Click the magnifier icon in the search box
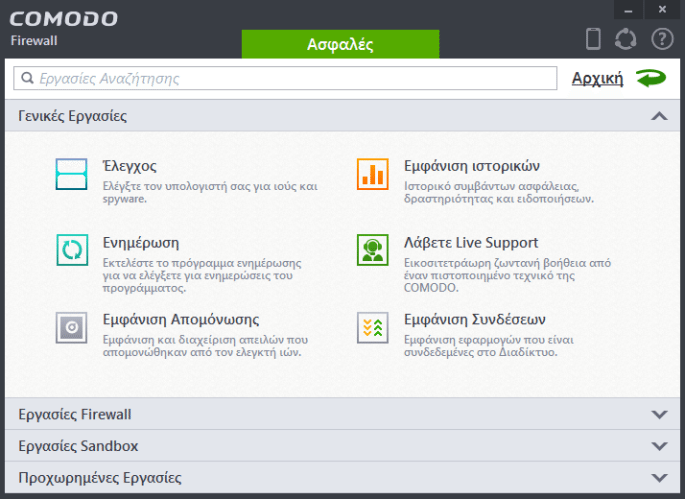The image size is (685, 499). (28, 78)
